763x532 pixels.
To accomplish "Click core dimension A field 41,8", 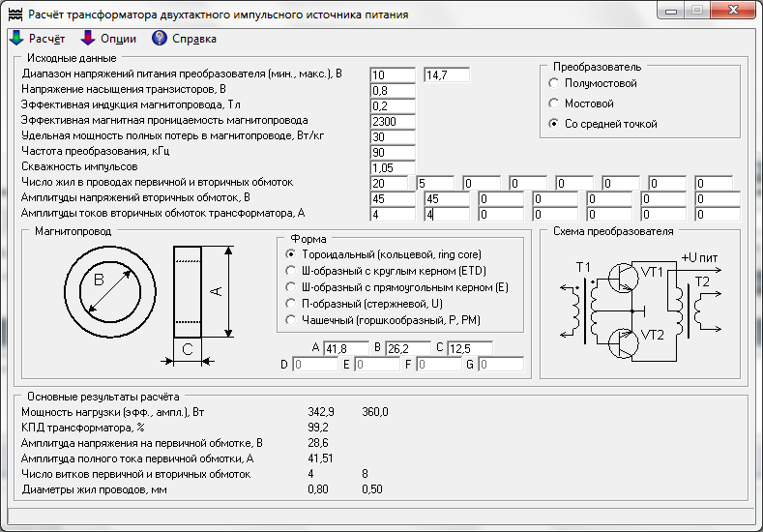I will (346, 348).
